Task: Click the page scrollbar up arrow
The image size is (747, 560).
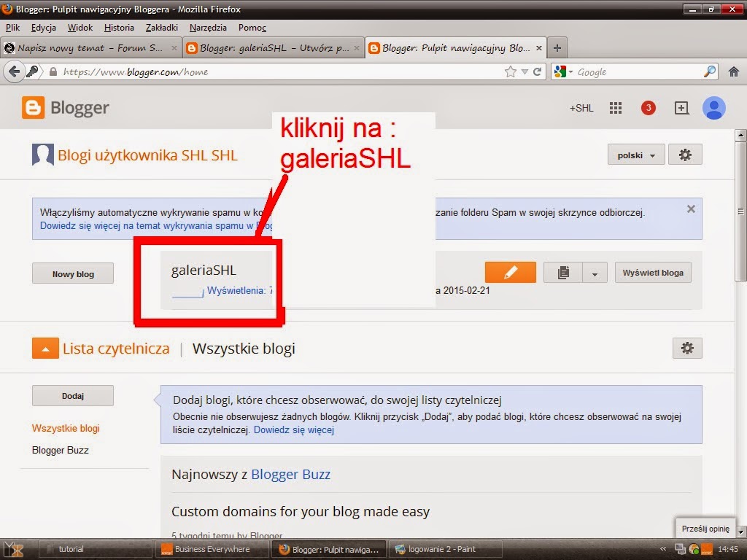Action: click(740, 135)
